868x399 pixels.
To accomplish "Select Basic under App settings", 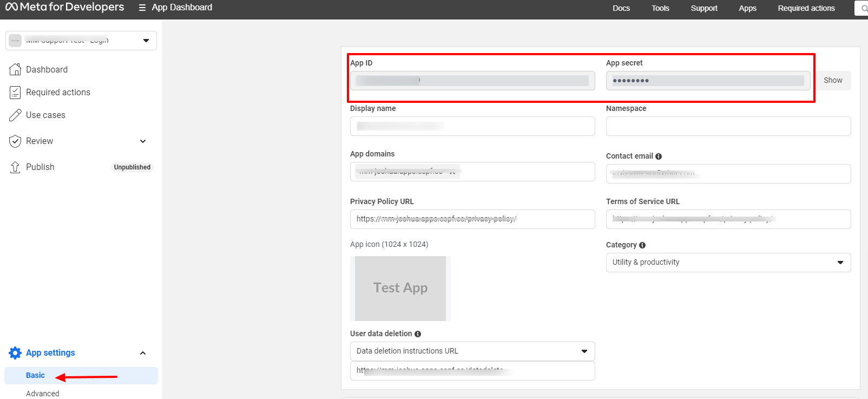I will (x=81, y=376).
